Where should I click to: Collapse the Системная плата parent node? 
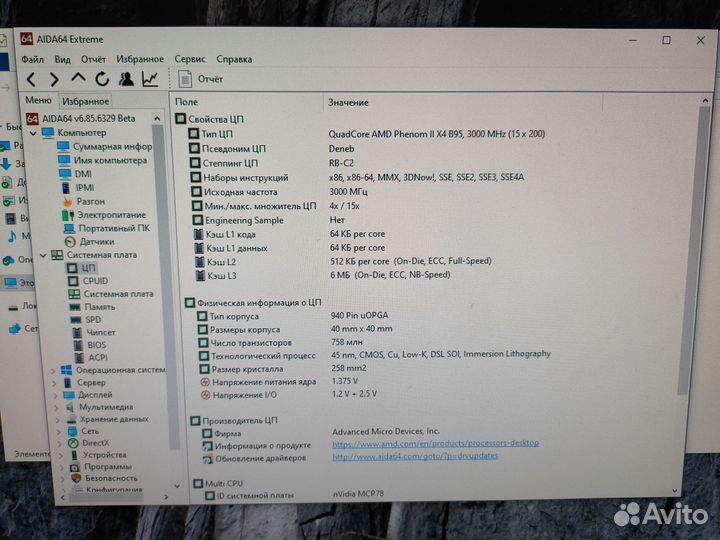point(43,255)
